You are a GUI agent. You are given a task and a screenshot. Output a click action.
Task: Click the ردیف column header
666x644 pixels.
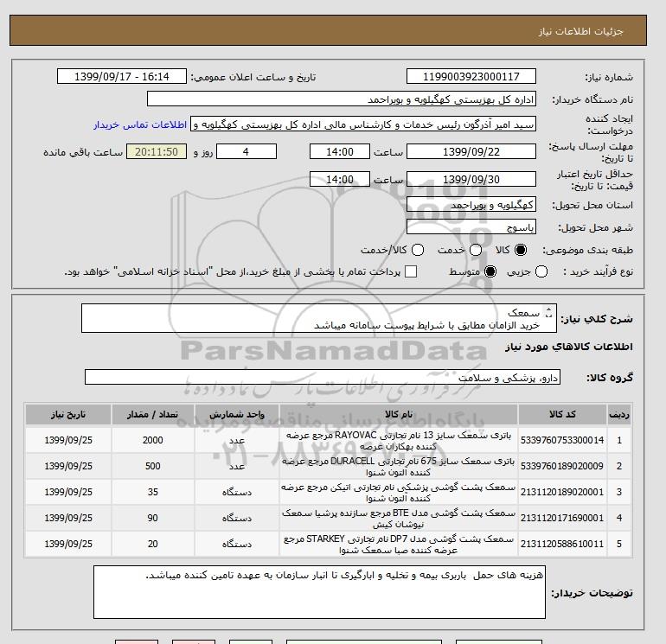click(619, 414)
